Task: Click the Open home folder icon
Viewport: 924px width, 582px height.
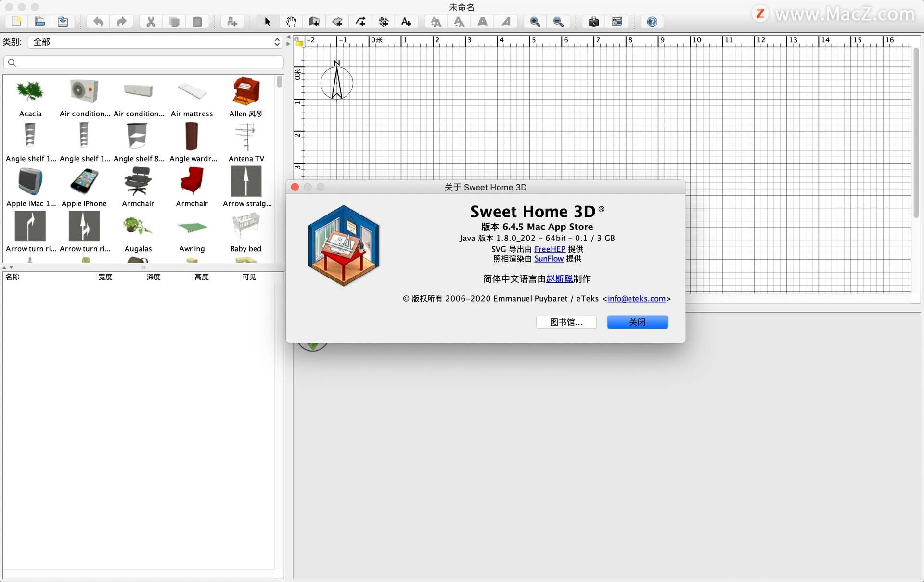Action: [40, 22]
